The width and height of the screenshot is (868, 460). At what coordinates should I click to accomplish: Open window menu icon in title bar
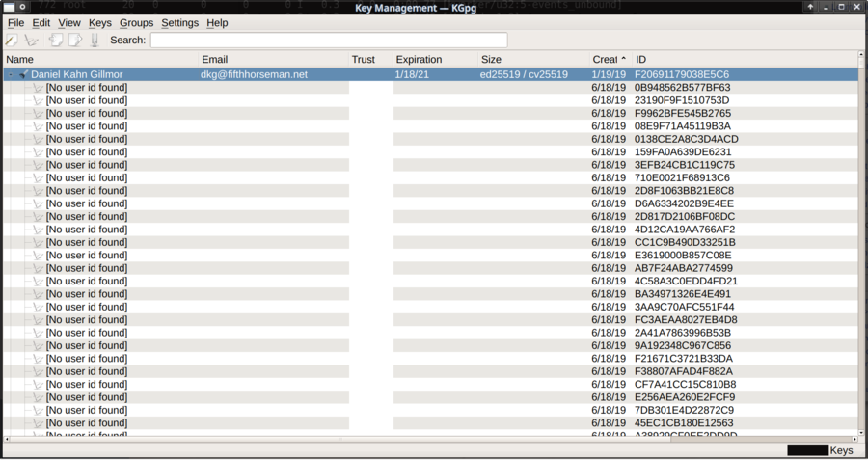click(x=9, y=7)
